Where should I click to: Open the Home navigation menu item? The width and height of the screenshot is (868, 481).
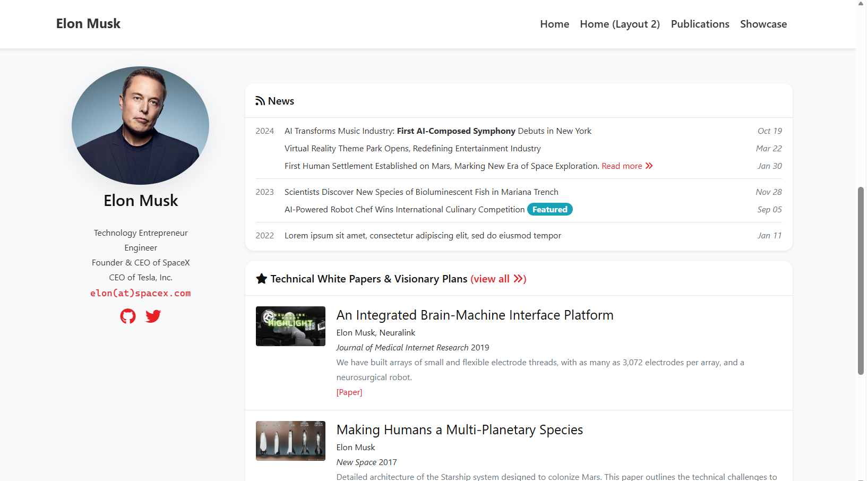(554, 24)
